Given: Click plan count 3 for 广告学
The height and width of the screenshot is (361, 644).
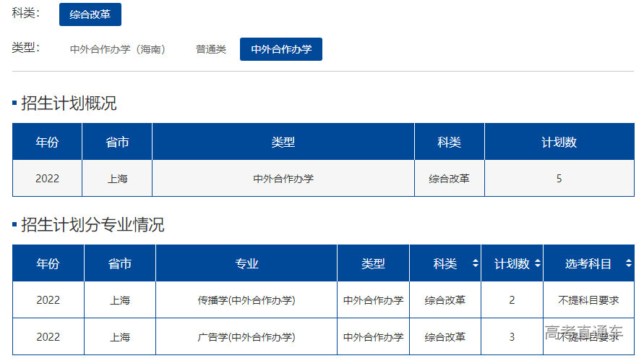Looking at the screenshot, I should 512,337.
